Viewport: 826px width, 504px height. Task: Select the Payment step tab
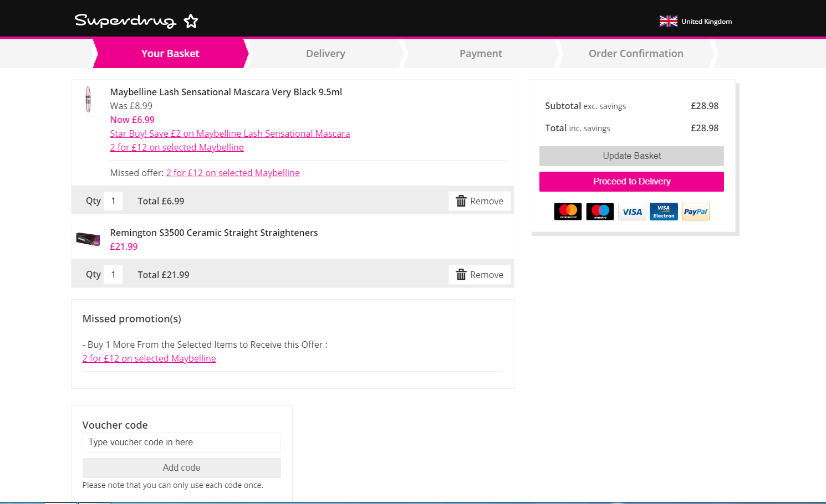(x=481, y=53)
